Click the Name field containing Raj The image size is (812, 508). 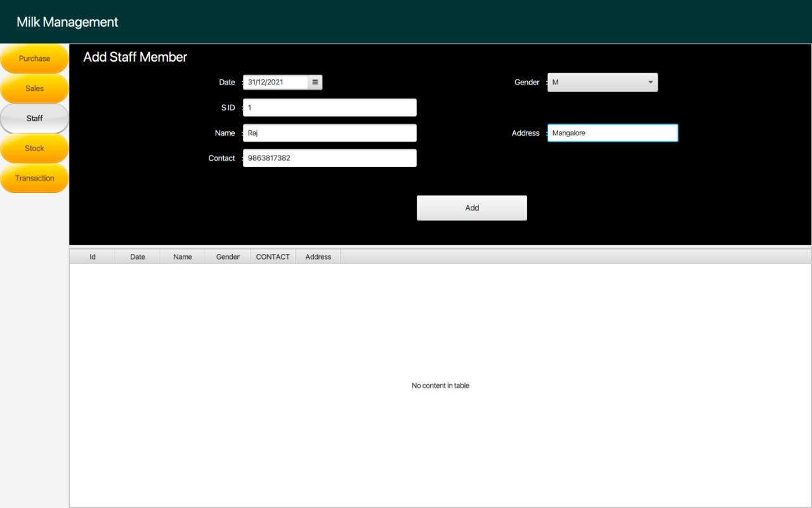tap(329, 133)
